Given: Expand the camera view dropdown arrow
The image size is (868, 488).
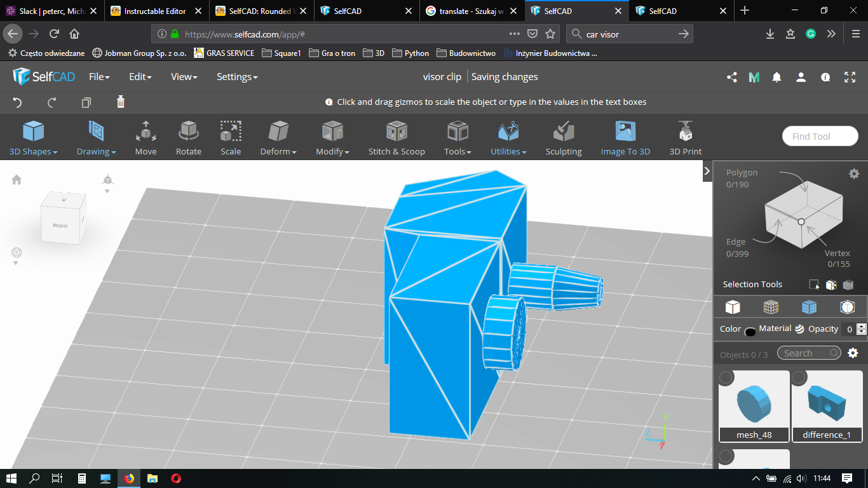Looking at the screenshot, I should (x=107, y=191).
